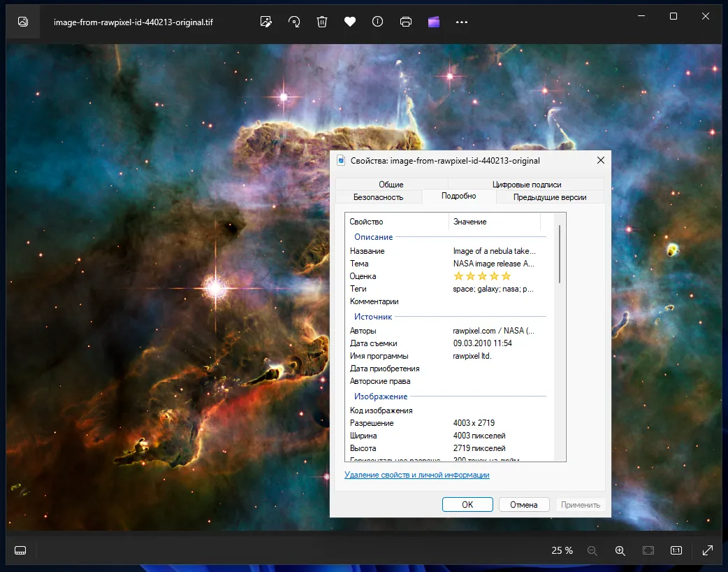Click Удаление свойств и личной информации link
Image resolution: width=728 pixels, height=572 pixels.
[416, 475]
